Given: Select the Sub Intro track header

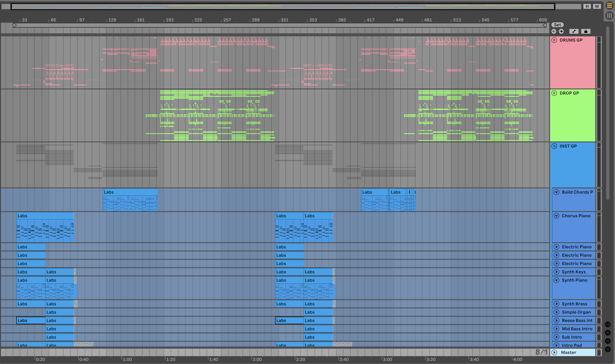Looking at the screenshot, I should click(x=575, y=337).
